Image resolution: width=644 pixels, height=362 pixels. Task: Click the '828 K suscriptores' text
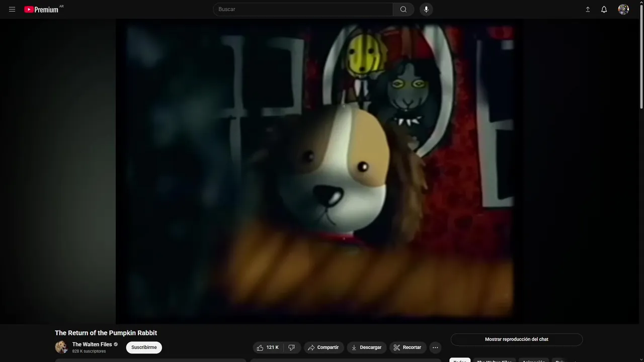(89, 351)
